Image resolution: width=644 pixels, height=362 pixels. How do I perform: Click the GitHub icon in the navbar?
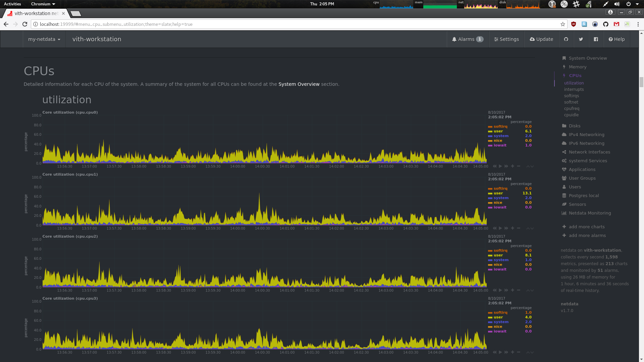[x=566, y=39]
